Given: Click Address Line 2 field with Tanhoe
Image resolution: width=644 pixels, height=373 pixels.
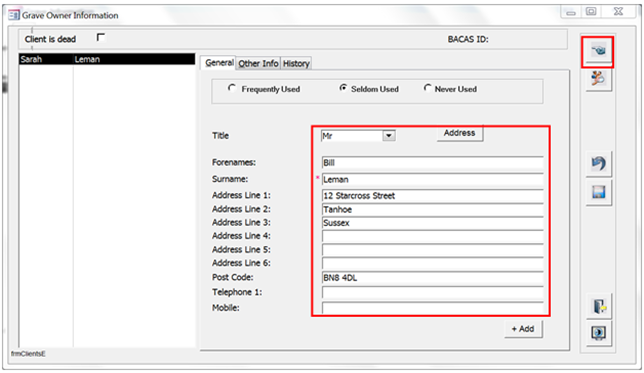Looking at the screenshot, I should pos(432,210).
